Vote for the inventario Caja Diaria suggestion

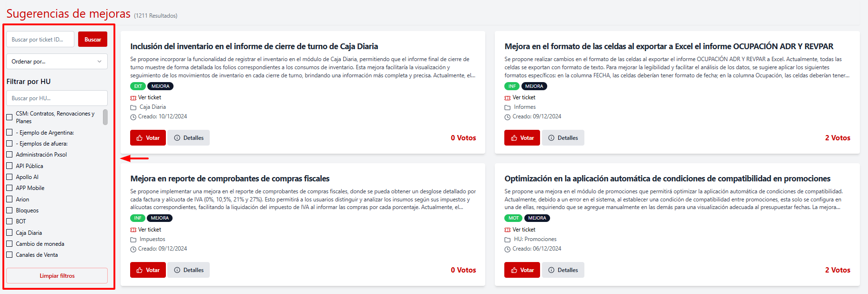148,138
